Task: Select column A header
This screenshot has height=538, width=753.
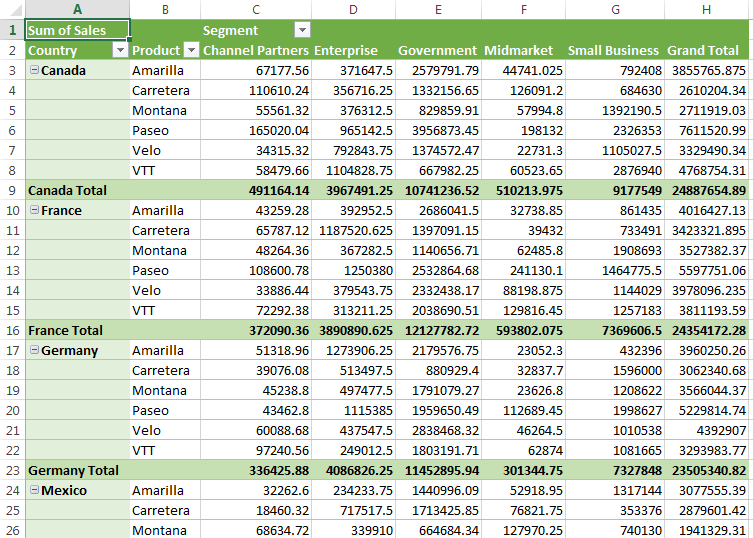Action: (x=77, y=10)
